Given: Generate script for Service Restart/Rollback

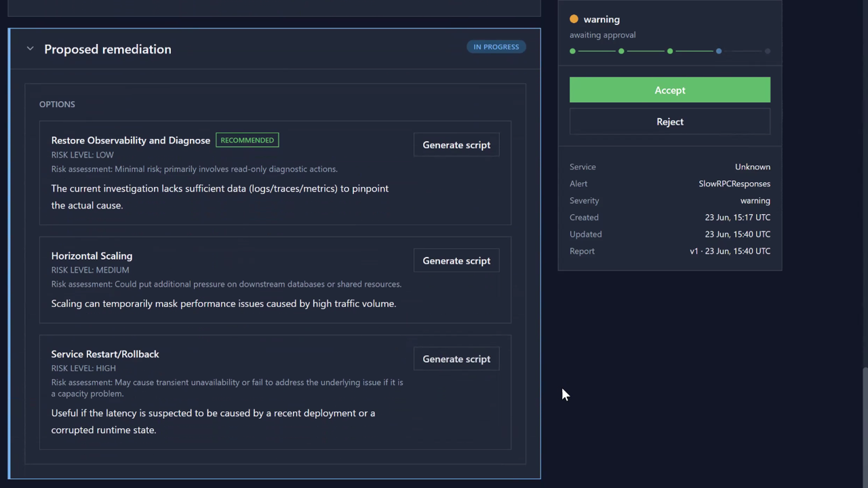Looking at the screenshot, I should (x=456, y=359).
